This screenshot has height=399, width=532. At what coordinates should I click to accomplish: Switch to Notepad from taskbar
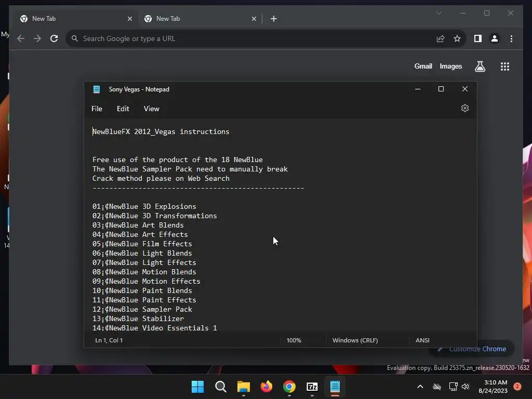point(335,387)
